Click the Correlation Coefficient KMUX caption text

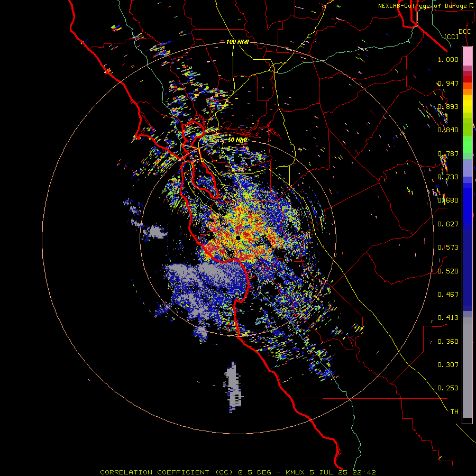238,472
